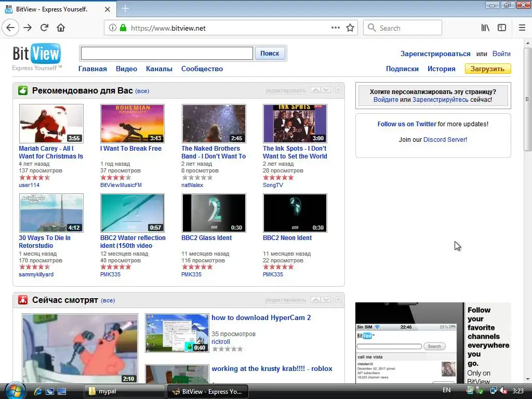Screen dimensions: 532x399
Task: Open the Discord Server! link
Action: click(445, 139)
